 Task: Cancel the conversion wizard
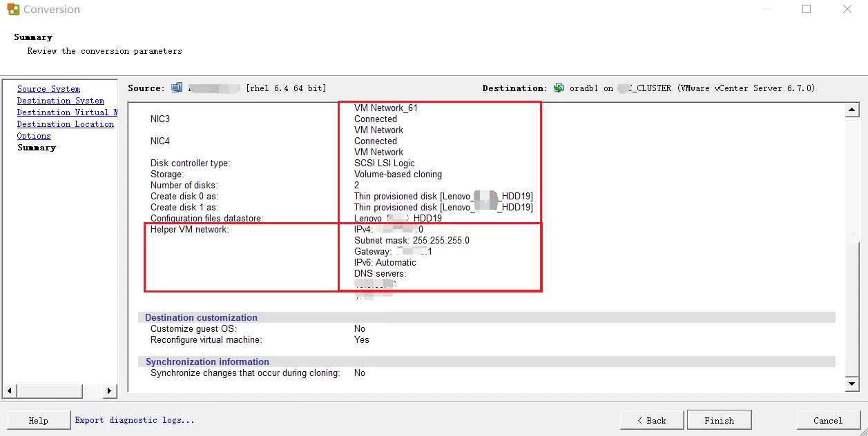pyautogui.click(x=827, y=420)
